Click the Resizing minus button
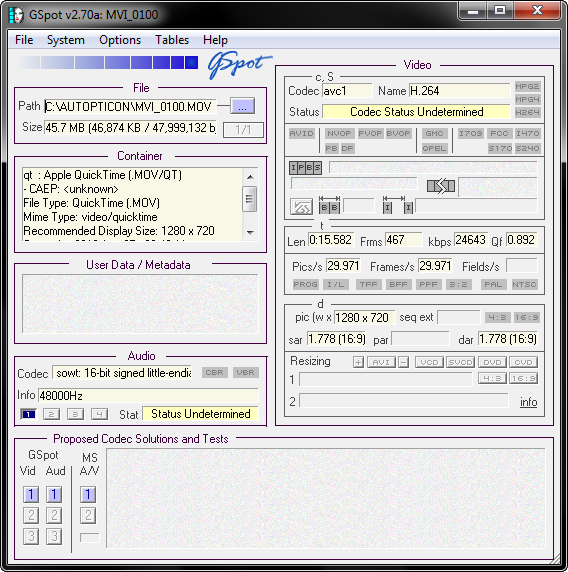The height and width of the screenshot is (572, 568). tap(403, 362)
